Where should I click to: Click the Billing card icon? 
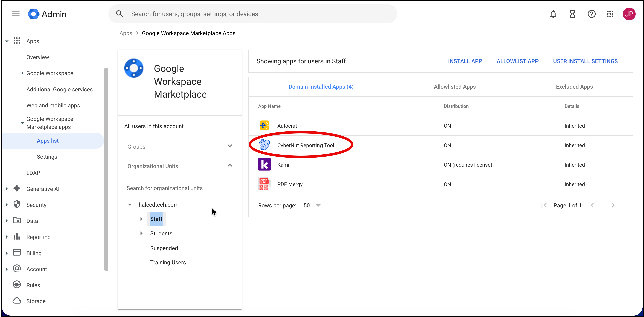pyautogui.click(x=17, y=252)
